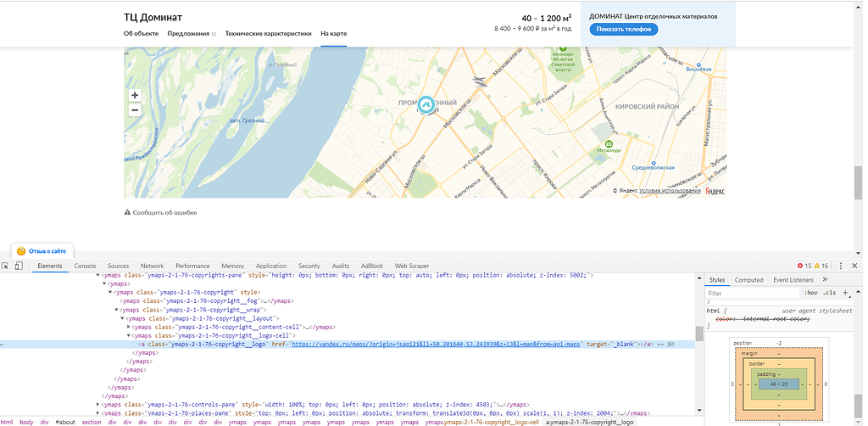This screenshot has width=868, height=426.
Task: Add new style rule with plus icon
Action: click(844, 293)
